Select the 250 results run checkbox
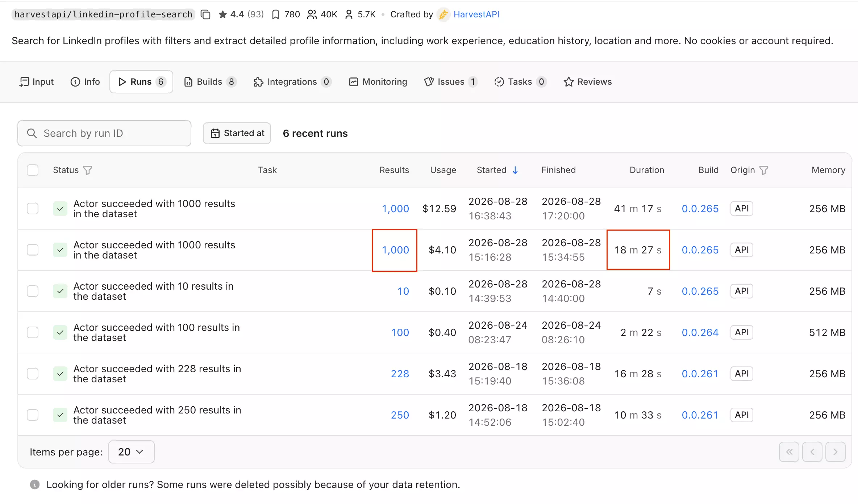 [x=33, y=415]
